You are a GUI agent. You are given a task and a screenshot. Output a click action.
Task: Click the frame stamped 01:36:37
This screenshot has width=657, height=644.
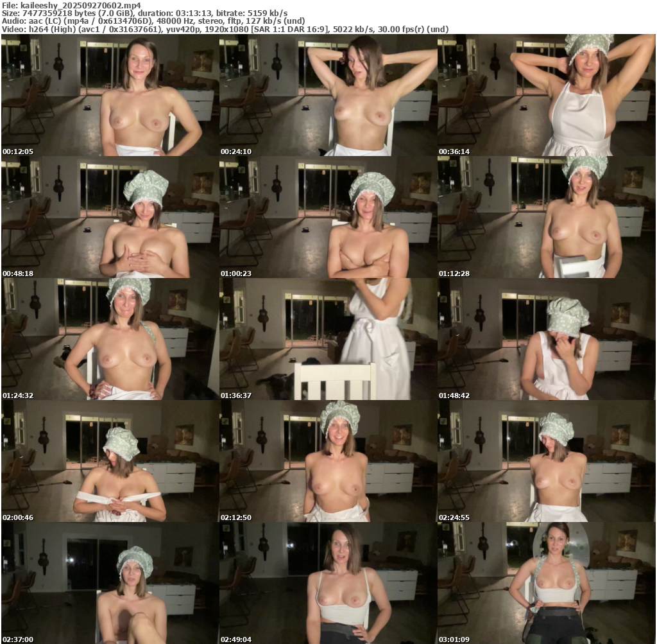(328, 339)
